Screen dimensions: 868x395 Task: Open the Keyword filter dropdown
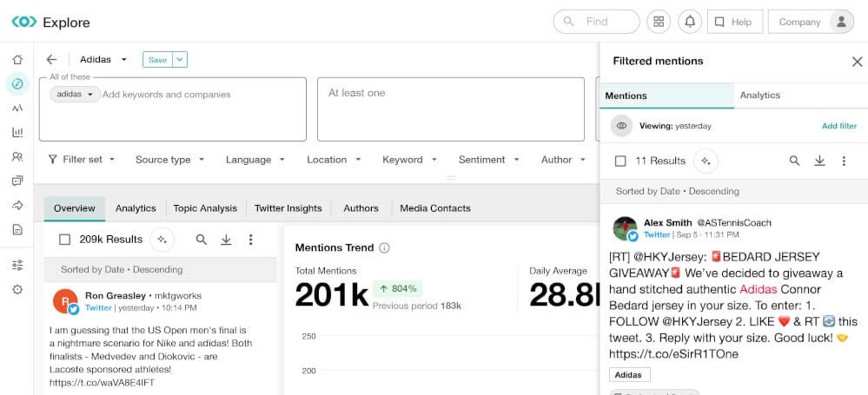click(x=409, y=160)
